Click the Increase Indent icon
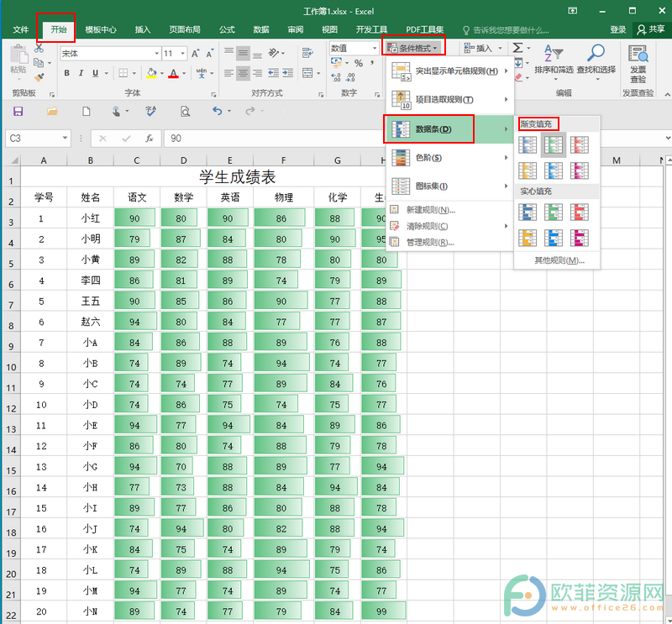The image size is (672, 624). tap(287, 73)
